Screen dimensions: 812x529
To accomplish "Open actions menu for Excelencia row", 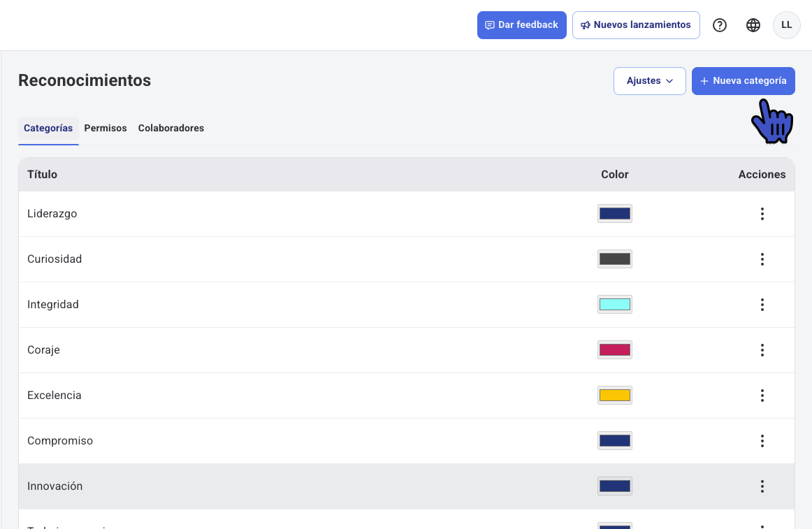I will click(x=762, y=396).
